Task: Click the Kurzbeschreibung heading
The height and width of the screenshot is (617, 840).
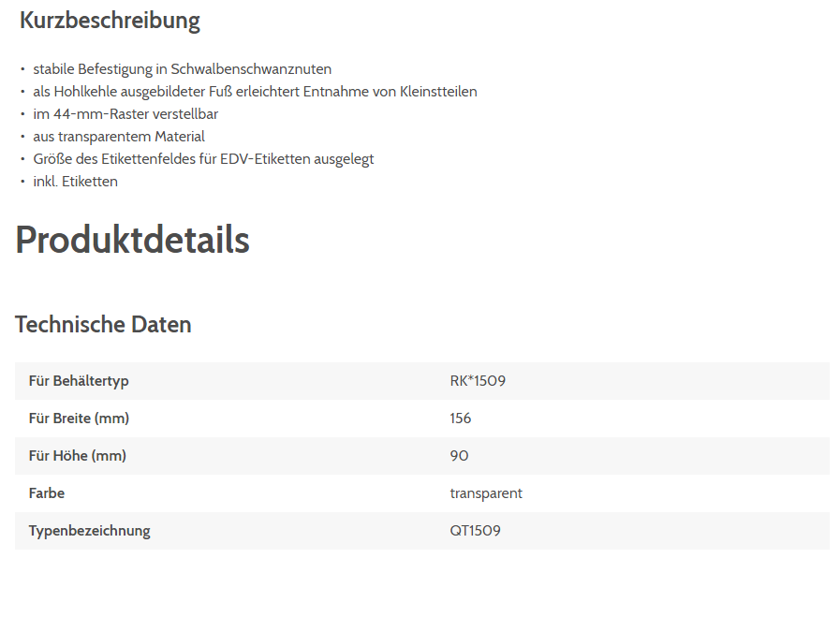Action: pyautogui.click(x=110, y=21)
